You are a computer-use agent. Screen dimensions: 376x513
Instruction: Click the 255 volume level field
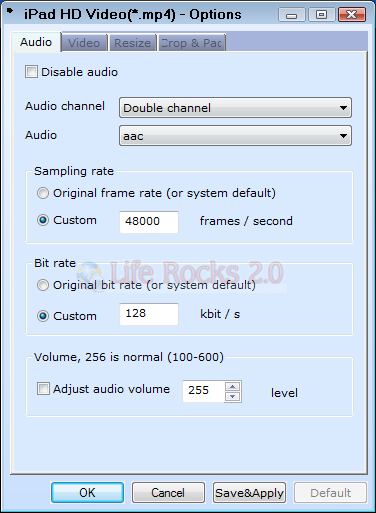pos(204,391)
